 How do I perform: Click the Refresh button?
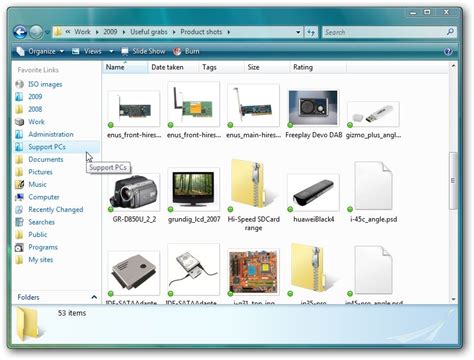click(311, 32)
